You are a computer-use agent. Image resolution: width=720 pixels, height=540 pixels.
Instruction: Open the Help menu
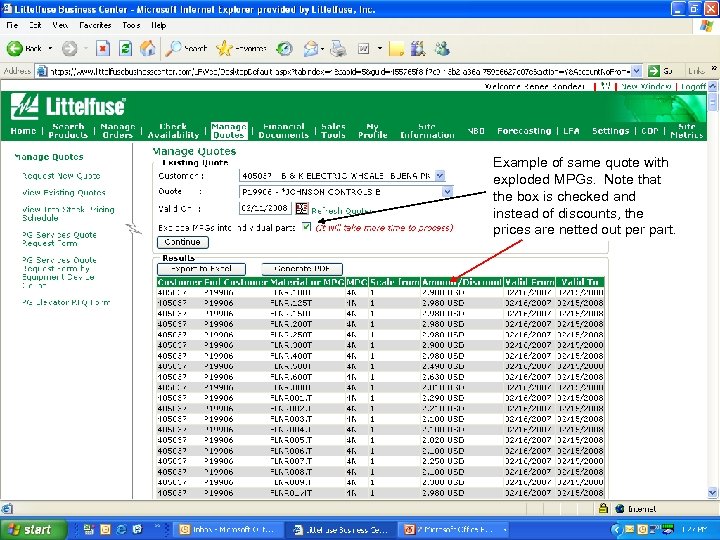click(x=158, y=25)
